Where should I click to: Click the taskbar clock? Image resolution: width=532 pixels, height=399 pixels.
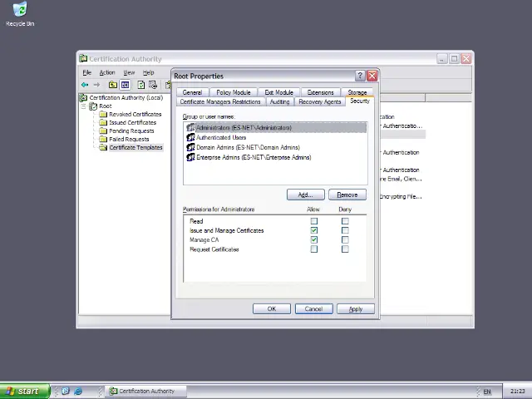(517, 392)
